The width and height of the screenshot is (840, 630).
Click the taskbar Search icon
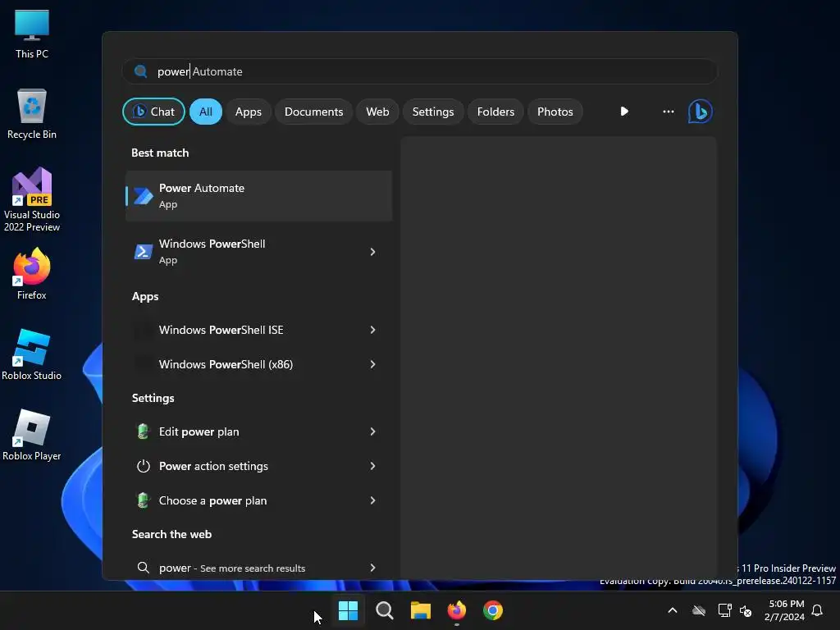click(385, 610)
